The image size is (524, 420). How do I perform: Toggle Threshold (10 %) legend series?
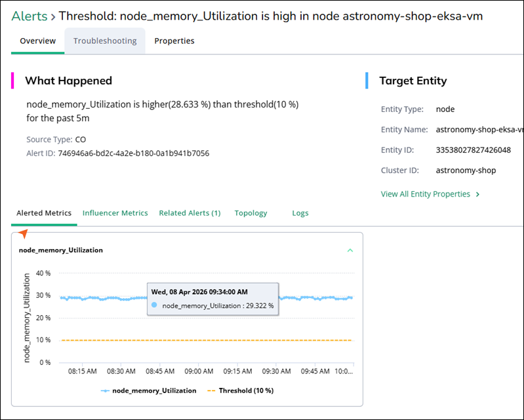[241, 391]
